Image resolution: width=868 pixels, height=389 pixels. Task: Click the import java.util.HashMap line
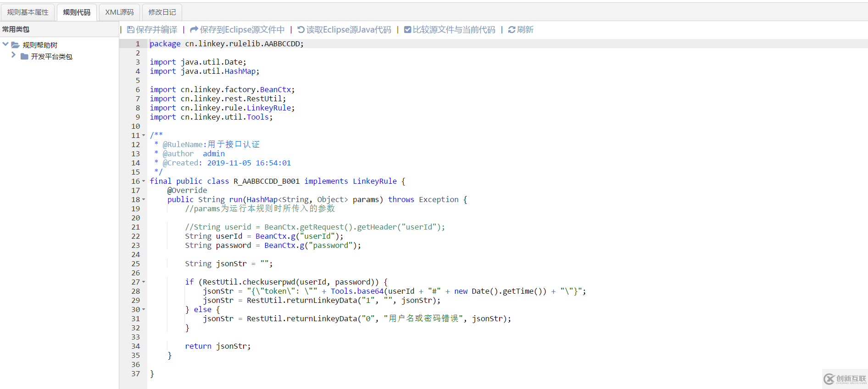[205, 71]
